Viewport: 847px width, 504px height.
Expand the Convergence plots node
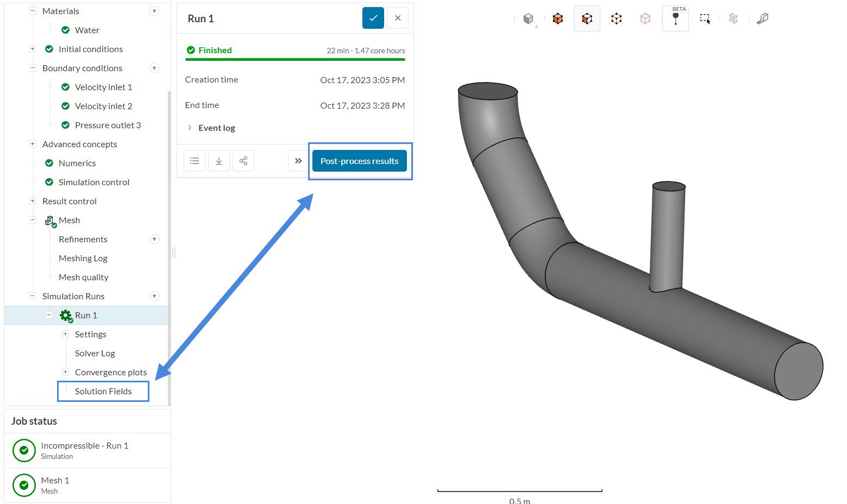[x=65, y=372]
